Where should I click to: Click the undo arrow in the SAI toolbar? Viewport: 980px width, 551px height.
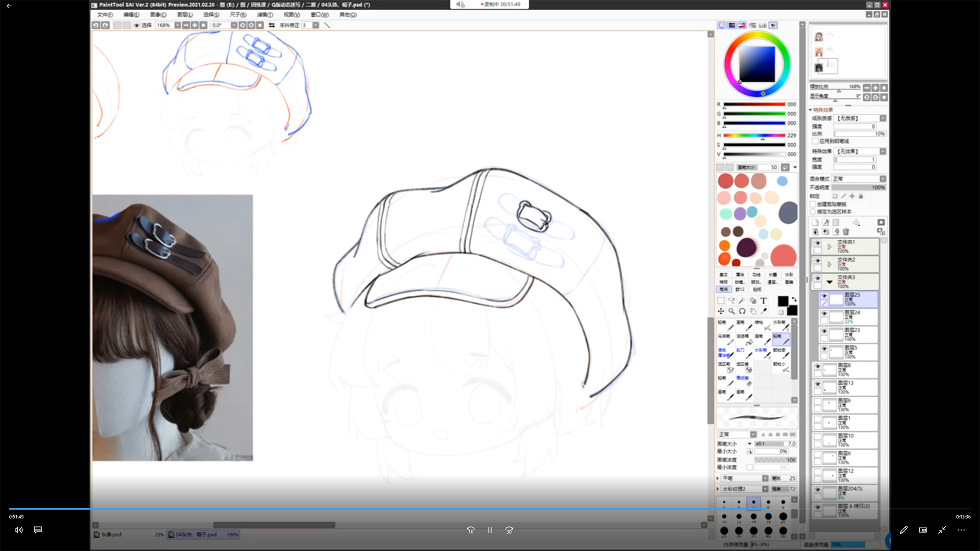[96, 25]
